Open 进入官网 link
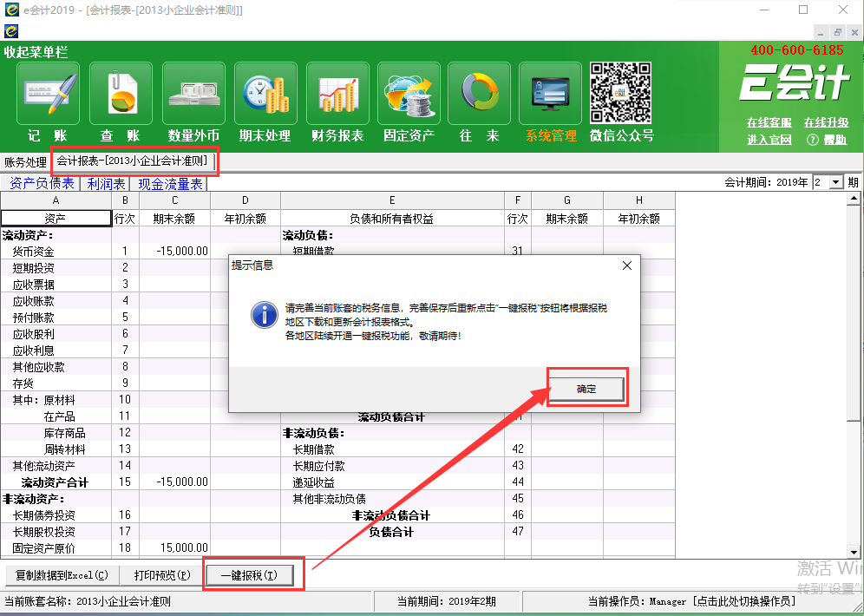The image size is (864, 616). 769,140
